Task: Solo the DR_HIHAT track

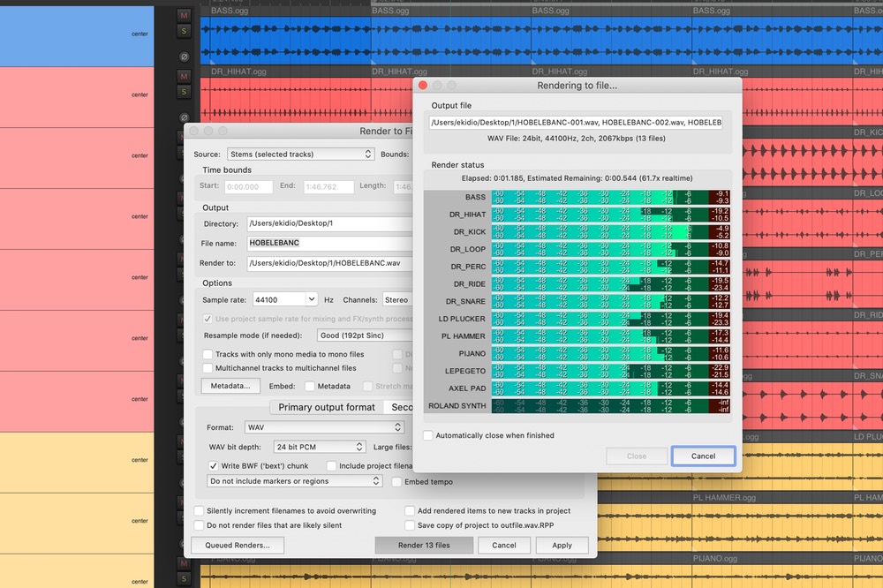Action: click(185, 92)
